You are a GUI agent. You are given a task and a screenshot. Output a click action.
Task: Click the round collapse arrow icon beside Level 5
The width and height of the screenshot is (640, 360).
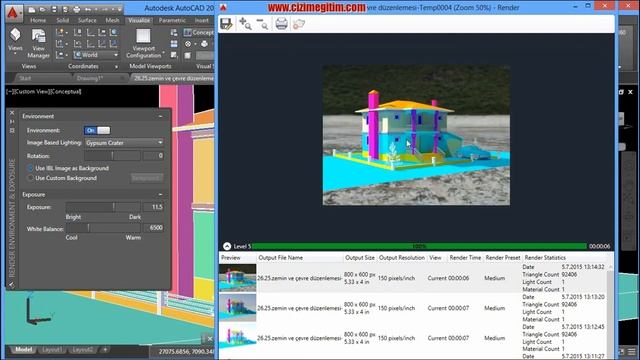tap(227, 246)
